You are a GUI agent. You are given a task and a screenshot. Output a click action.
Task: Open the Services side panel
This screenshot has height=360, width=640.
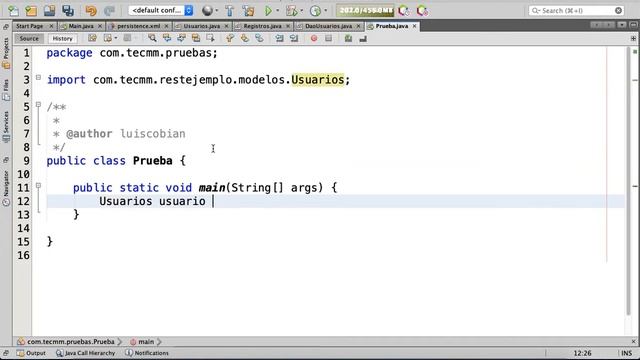6,127
